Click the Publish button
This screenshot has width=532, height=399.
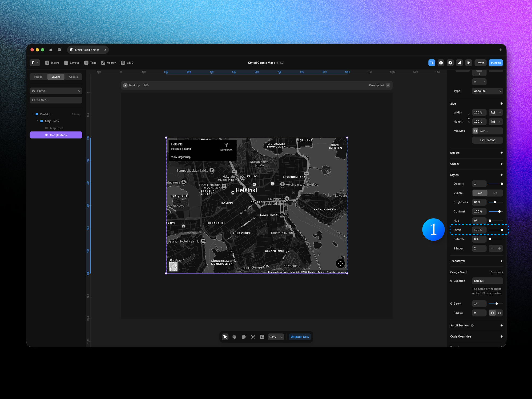pos(496,63)
